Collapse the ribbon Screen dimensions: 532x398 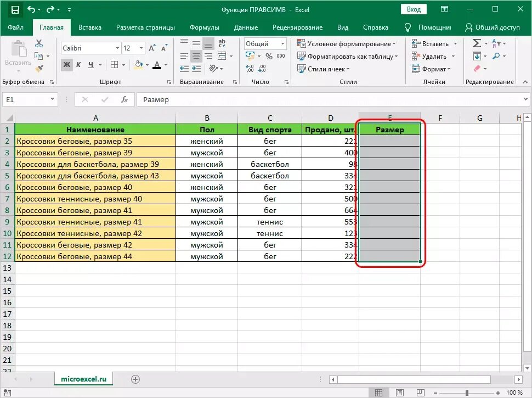click(x=525, y=82)
